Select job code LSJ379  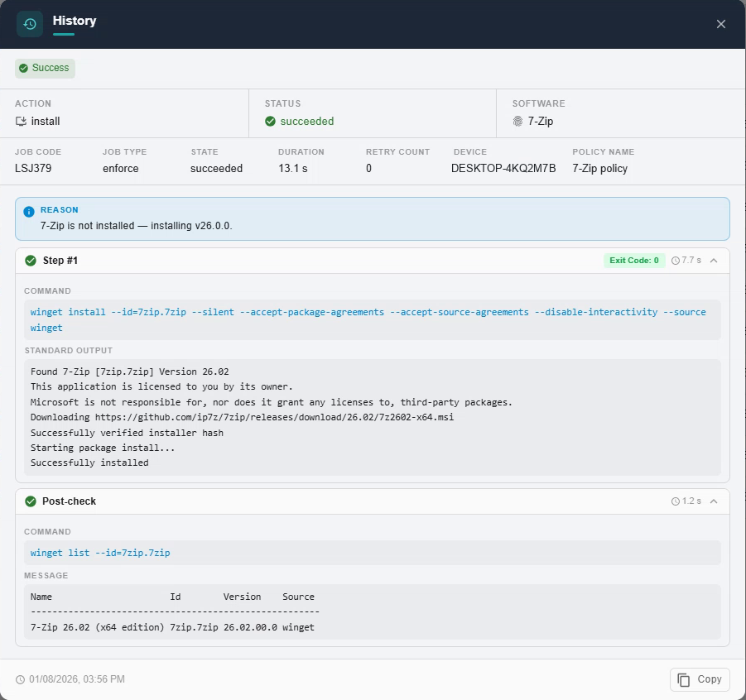(x=33, y=168)
